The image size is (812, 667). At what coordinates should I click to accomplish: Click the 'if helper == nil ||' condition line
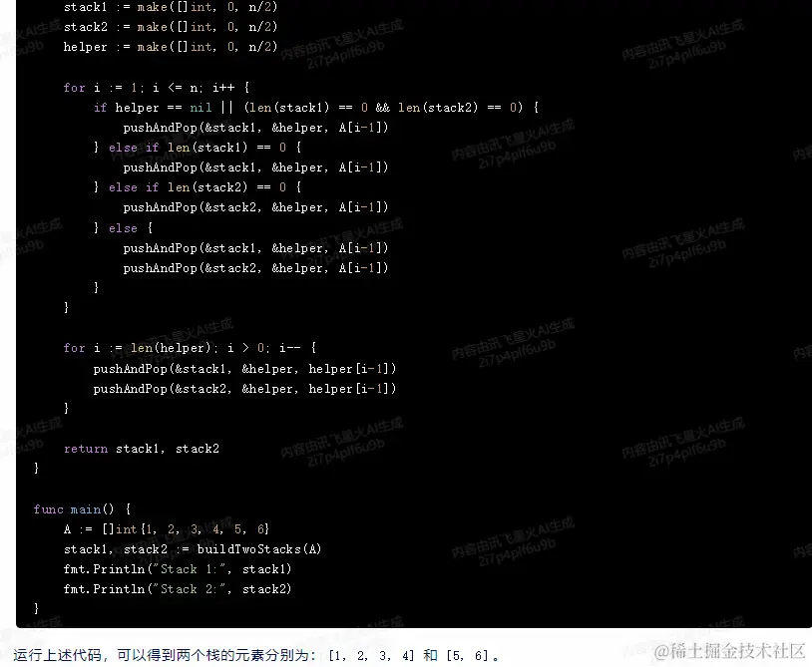[316, 108]
